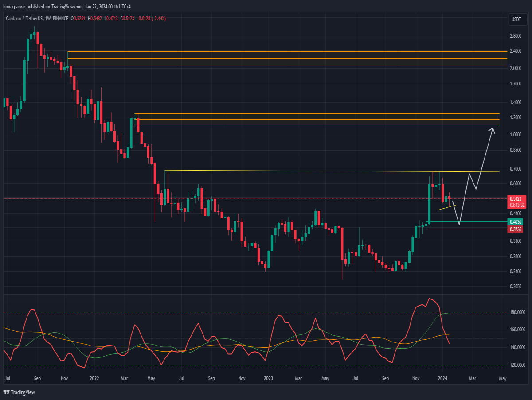Screen dimensions: 532x400
Task: Click the -0.0128 (-2.44%) change value in header
Action: (x=150, y=19)
